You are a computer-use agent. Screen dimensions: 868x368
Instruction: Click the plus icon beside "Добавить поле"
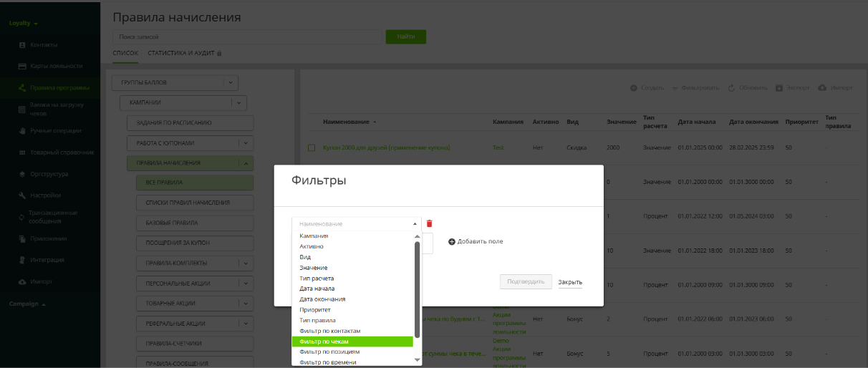pyautogui.click(x=452, y=241)
